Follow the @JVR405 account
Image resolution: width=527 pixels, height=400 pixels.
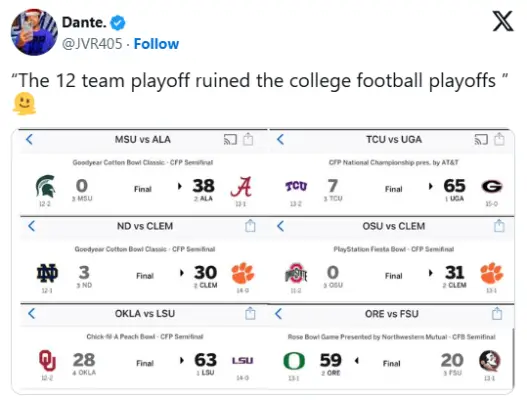[x=156, y=44]
